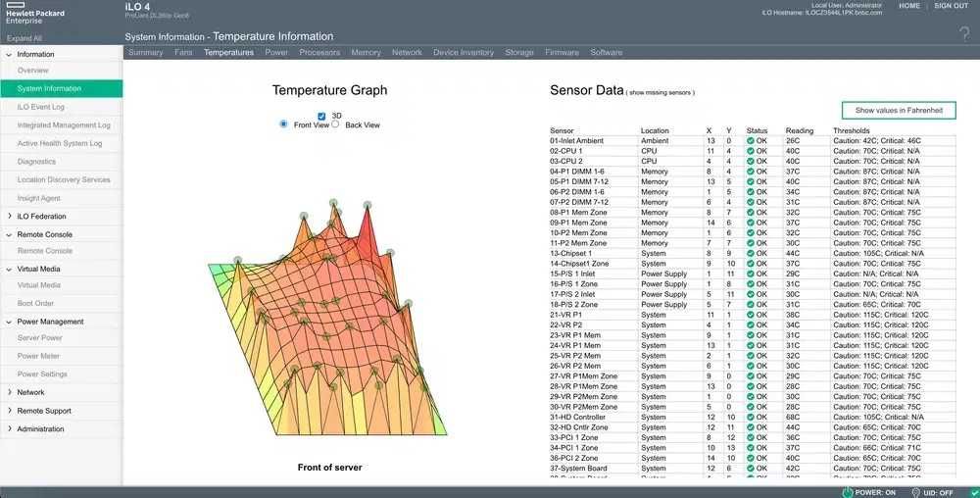Open the Processors tab

point(319,53)
